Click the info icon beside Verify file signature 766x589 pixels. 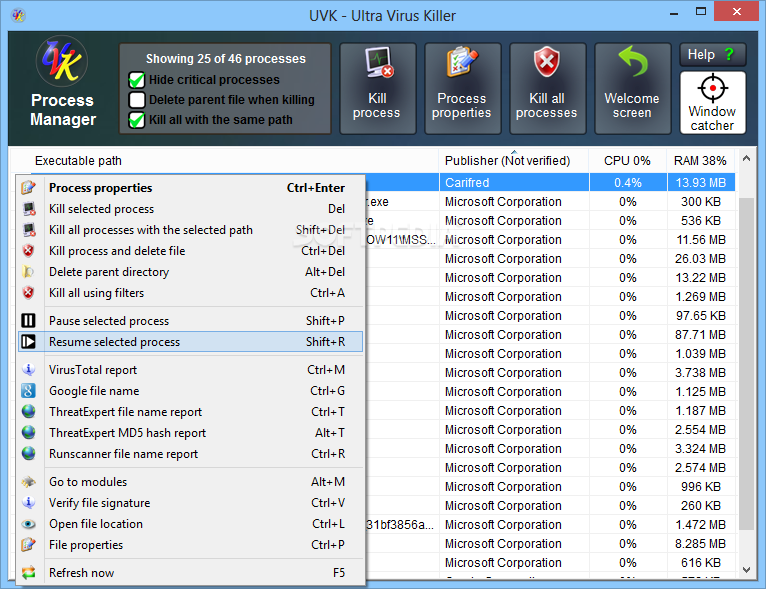[29, 503]
